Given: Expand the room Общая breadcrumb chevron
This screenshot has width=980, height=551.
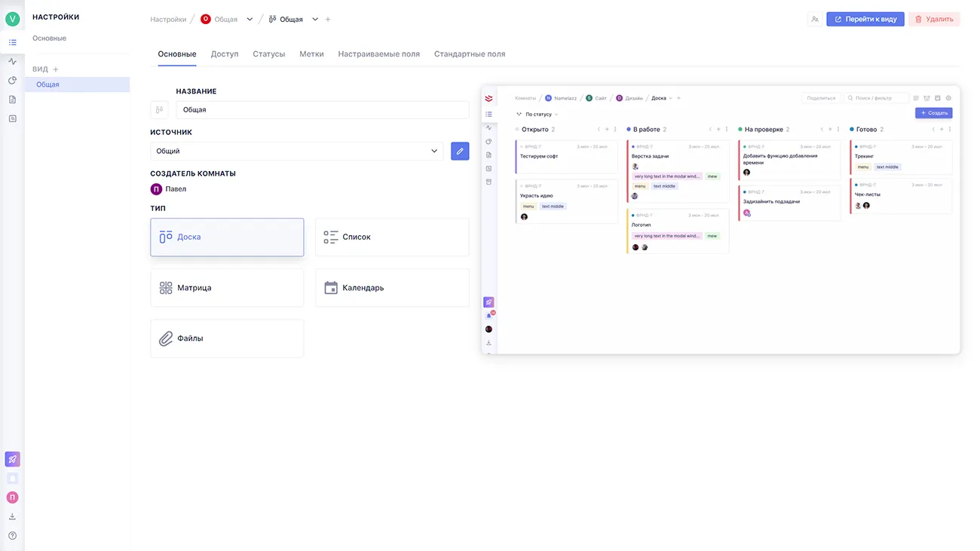Looking at the screenshot, I should tap(250, 20).
